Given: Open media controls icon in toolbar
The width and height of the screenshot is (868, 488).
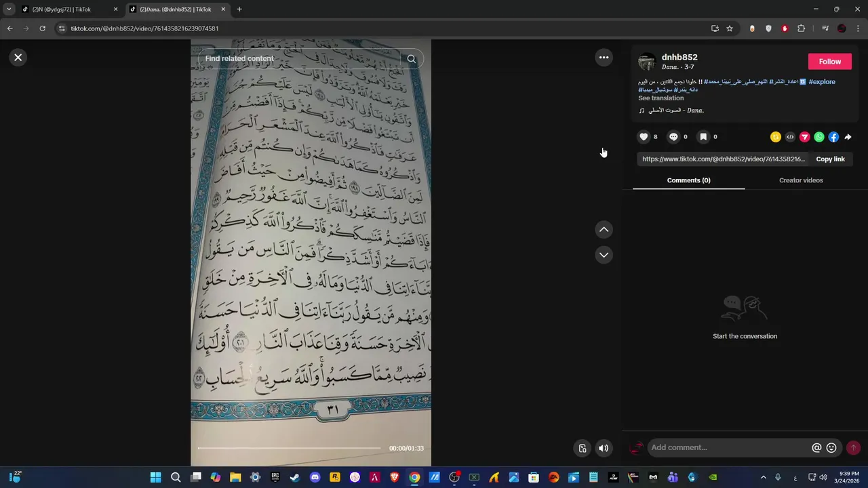Looking at the screenshot, I should [x=825, y=28].
